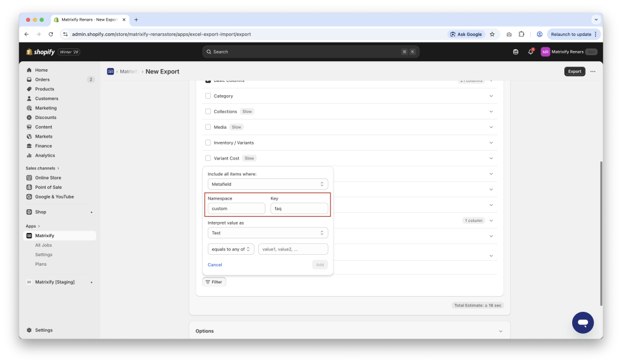
Task: Click the Matrixify app icon breadcrumb
Action: (x=110, y=71)
